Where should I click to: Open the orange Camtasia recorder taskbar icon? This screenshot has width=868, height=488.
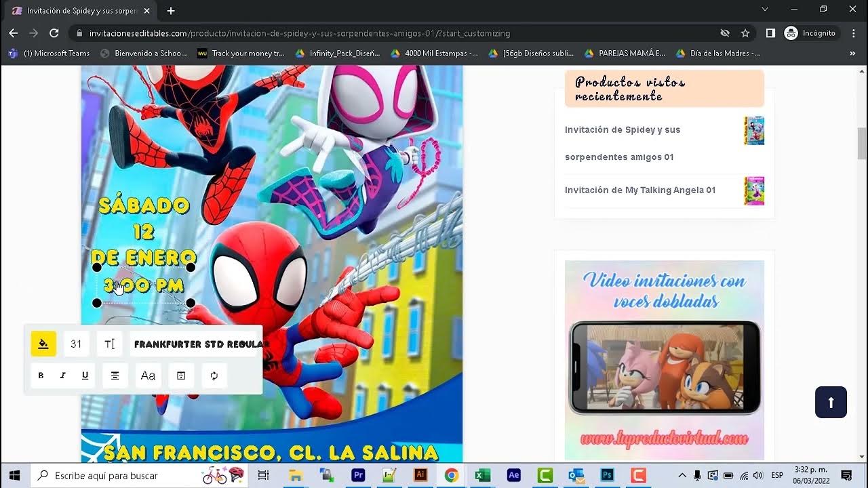click(x=639, y=475)
